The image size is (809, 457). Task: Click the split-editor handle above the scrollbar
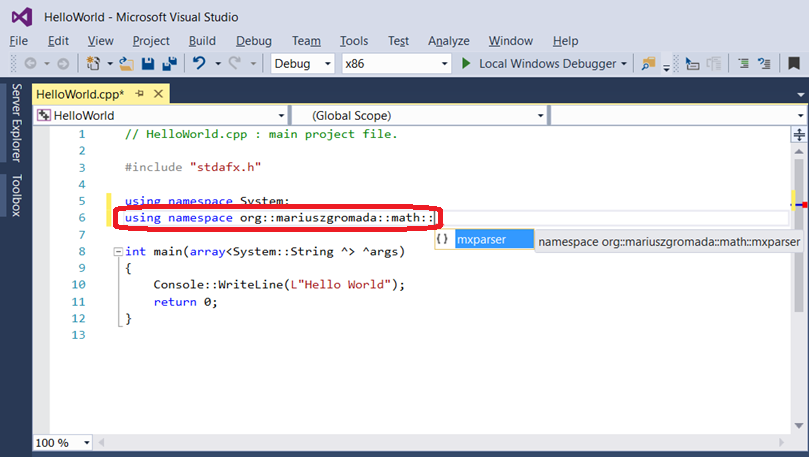point(799,135)
